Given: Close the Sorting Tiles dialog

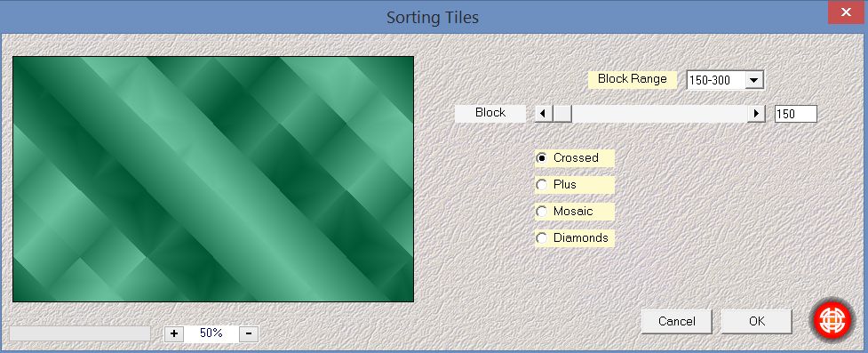Looking at the screenshot, I should [846, 12].
